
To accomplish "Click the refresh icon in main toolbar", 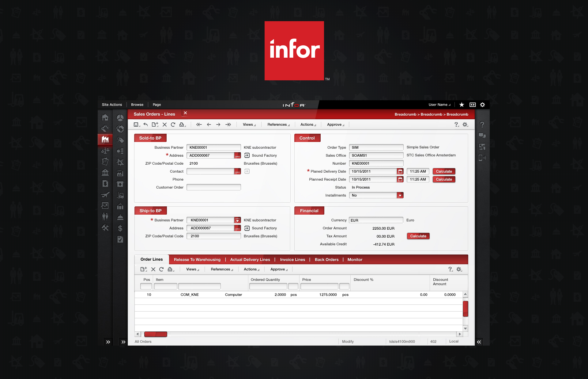I will 173,124.
